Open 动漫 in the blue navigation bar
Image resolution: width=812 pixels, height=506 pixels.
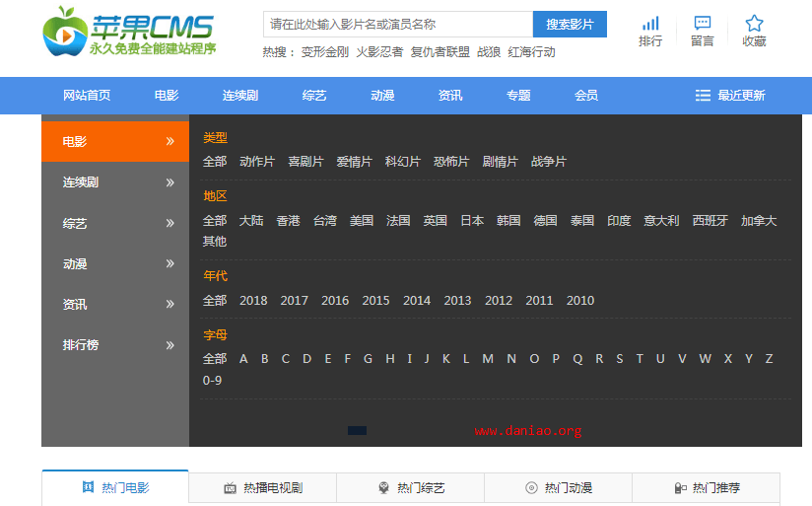pos(382,96)
